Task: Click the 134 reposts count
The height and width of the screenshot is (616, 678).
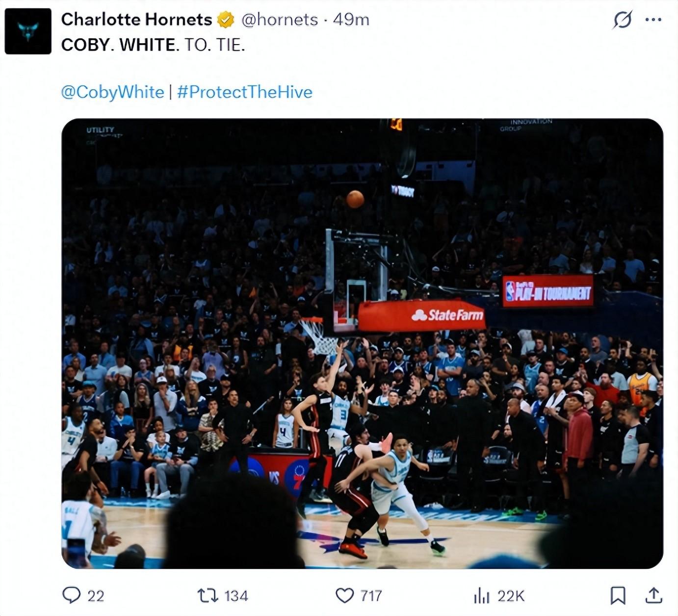Action: 236,596
